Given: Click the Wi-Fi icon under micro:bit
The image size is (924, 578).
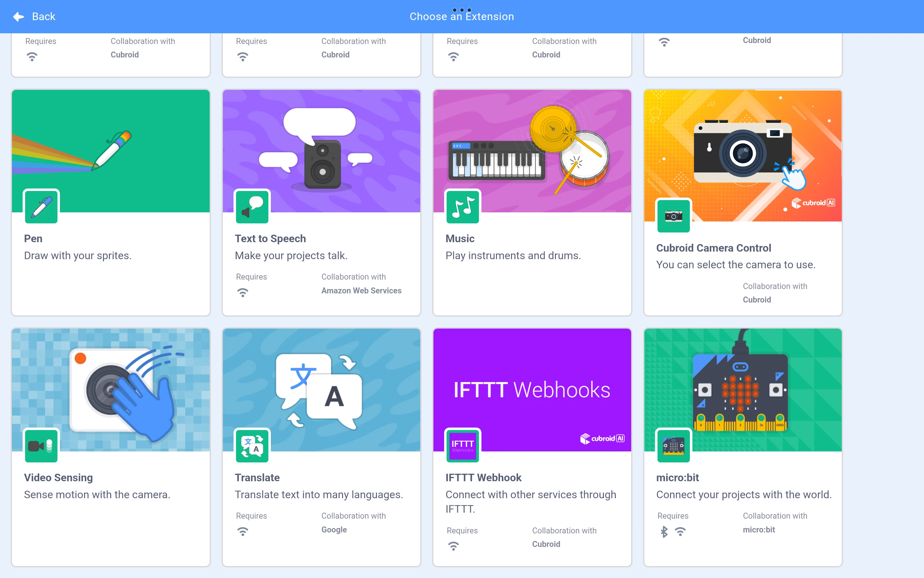Looking at the screenshot, I should click(x=680, y=532).
